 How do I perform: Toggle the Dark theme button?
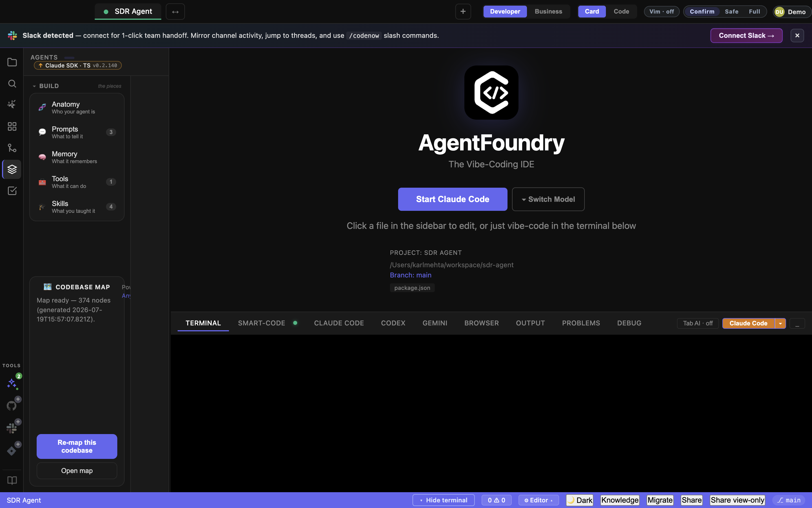click(x=580, y=500)
